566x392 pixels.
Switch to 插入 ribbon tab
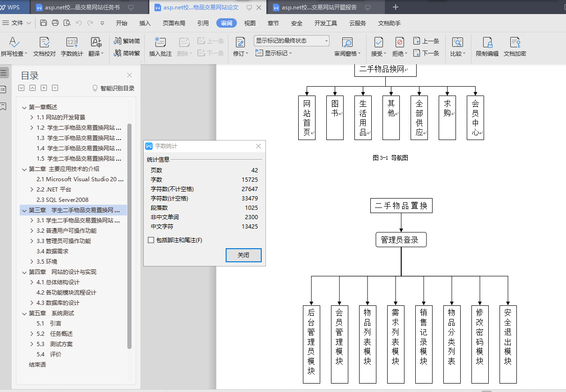tap(145, 23)
